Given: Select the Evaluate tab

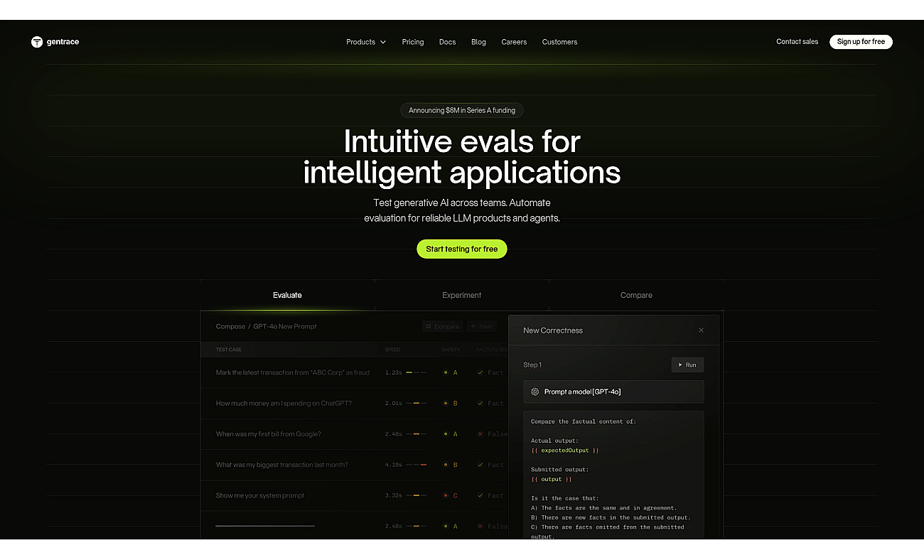Looking at the screenshot, I should click(287, 295).
